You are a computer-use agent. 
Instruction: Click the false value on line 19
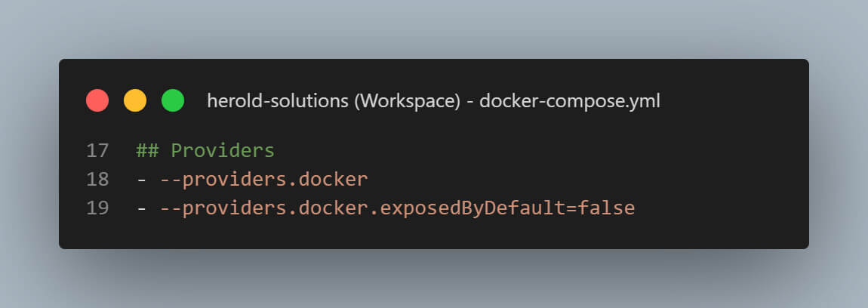[x=606, y=208]
